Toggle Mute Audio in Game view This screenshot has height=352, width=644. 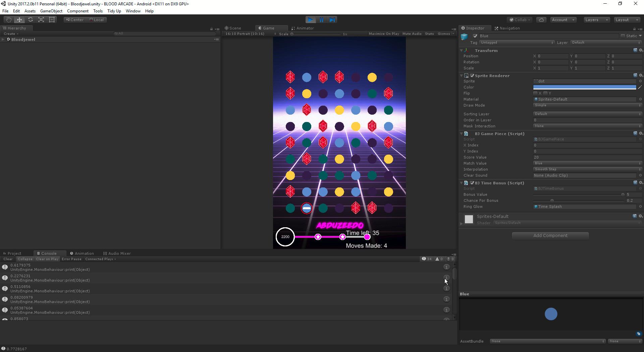(412, 34)
